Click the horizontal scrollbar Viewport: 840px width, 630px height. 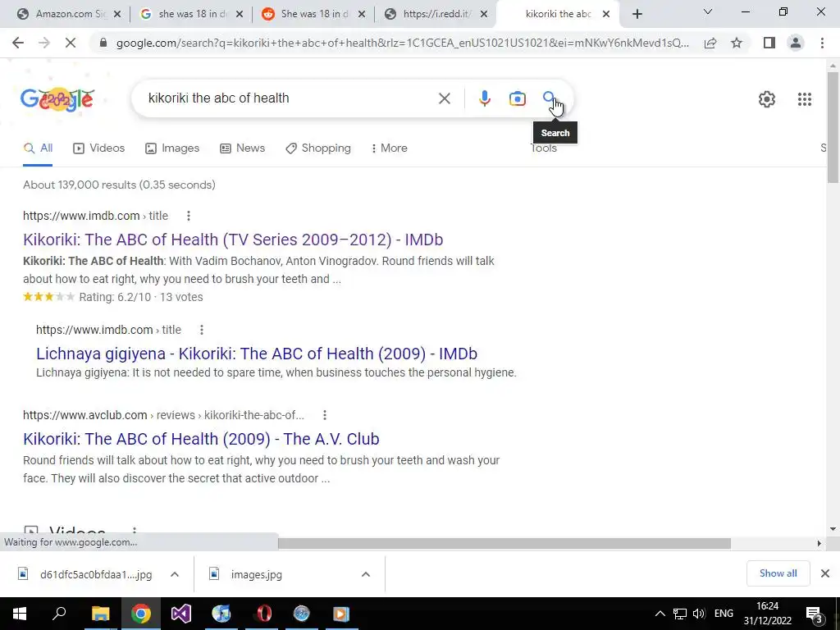pos(504,543)
